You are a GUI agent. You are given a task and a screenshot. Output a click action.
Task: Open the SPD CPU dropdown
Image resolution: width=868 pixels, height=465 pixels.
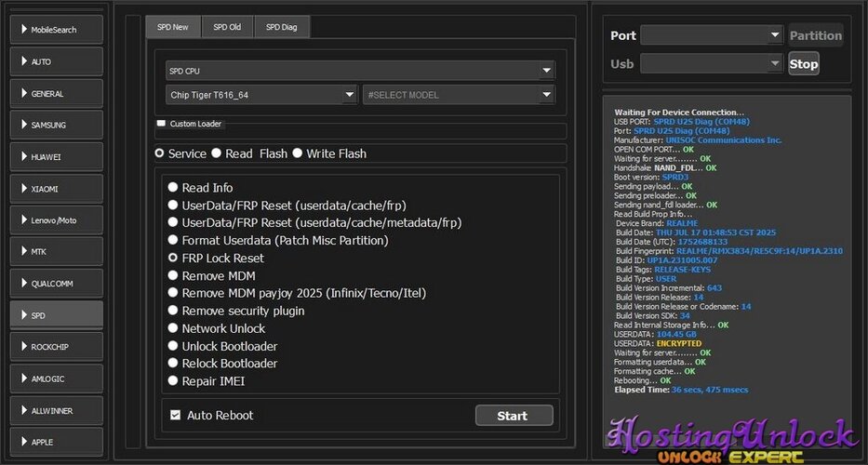(x=354, y=71)
